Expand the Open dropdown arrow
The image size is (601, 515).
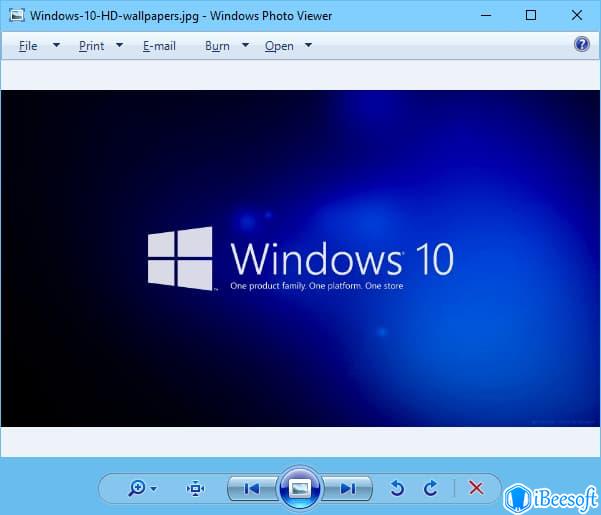coord(308,45)
